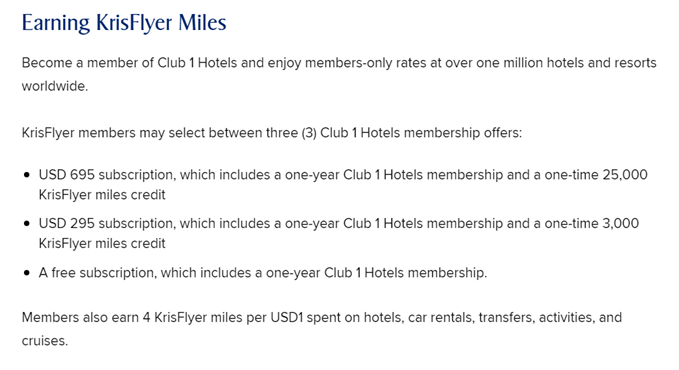Click the Become a member sentence
This screenshot has height=370, width=679.
click(339, 74)
